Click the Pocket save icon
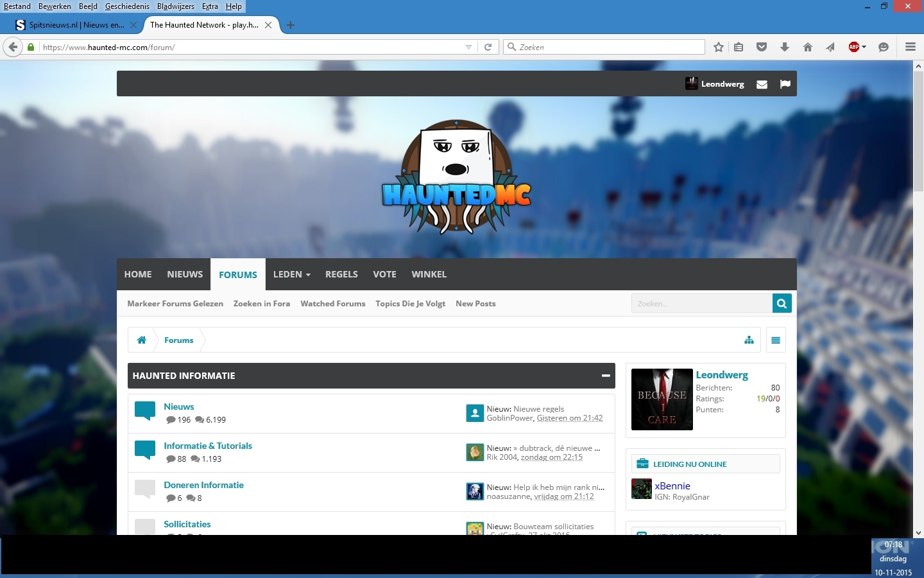This screenshot has width=924, height=578. [x=762, y=47]
